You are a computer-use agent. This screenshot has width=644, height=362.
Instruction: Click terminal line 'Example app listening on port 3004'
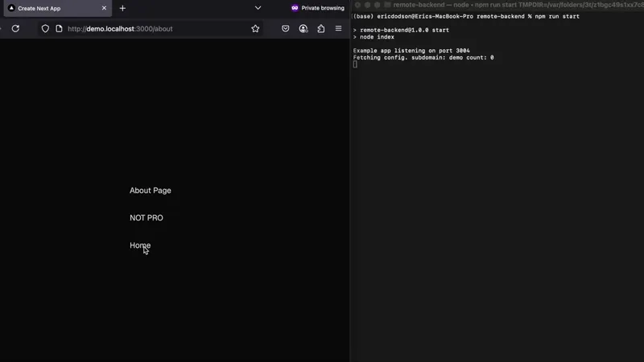pyautogui.click(x=411, y=51)
